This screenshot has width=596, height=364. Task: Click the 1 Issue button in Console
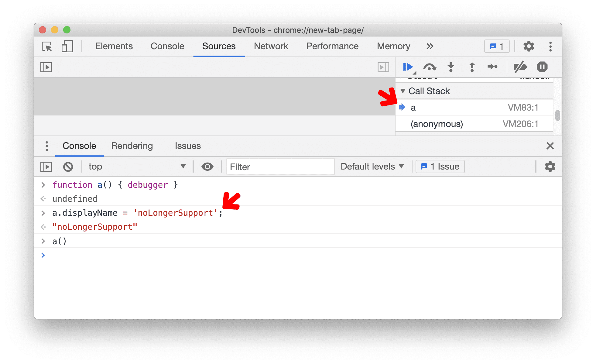(x=439, y=166)
